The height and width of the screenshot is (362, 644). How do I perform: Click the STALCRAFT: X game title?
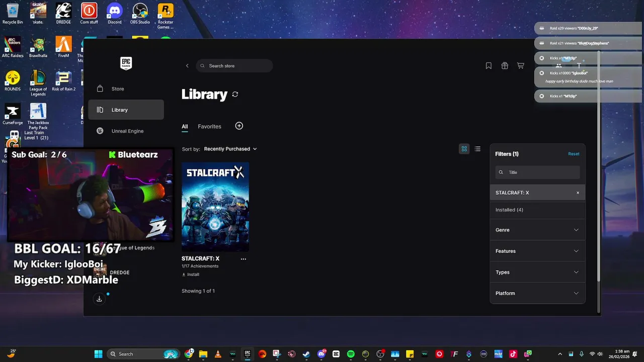click(x=200, y=258)
